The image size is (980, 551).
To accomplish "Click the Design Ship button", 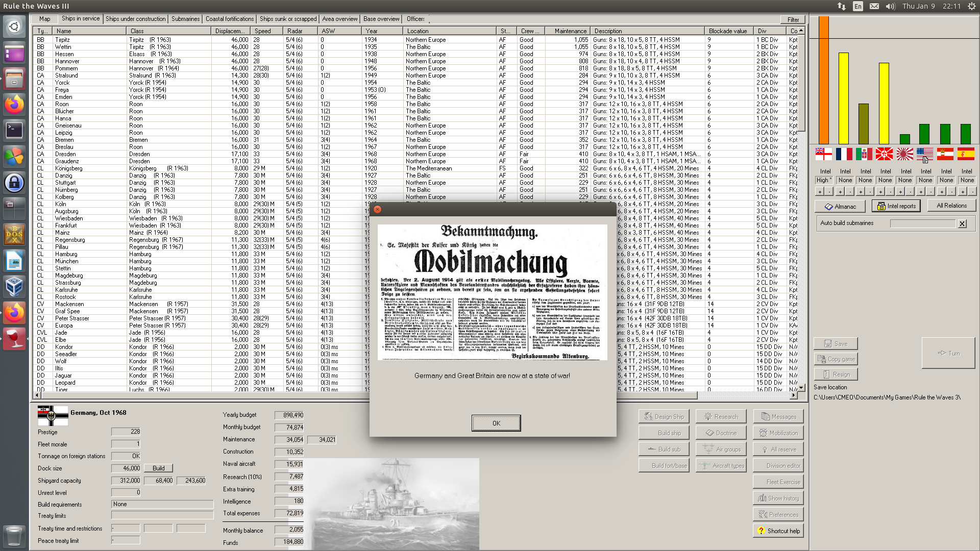I will 664,417.
